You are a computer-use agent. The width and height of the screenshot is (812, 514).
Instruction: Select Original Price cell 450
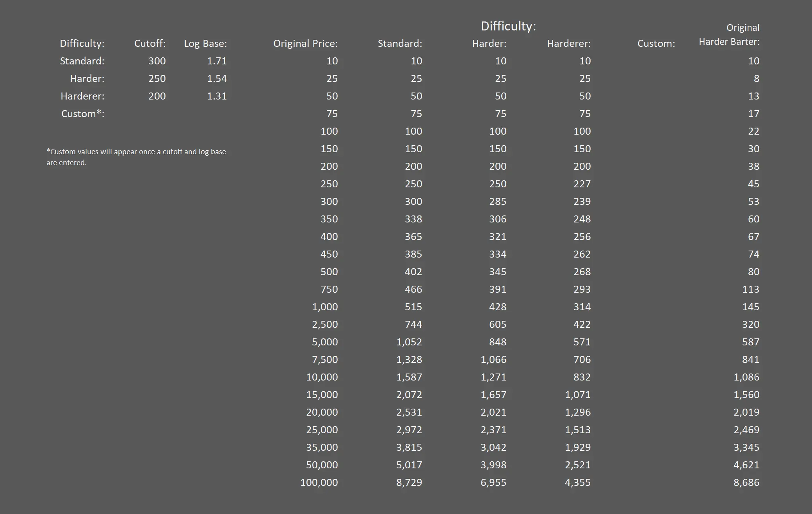pos(329,254)
